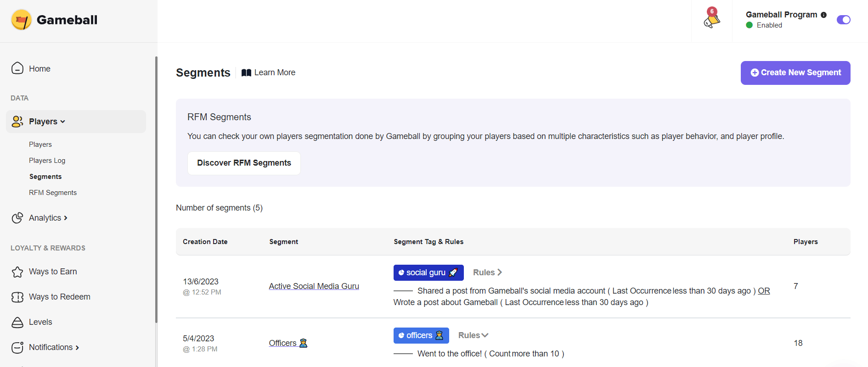Click the Ways to Redeem ticket icon
The height and width of the screenshot is (367, 868).
(17, 297)
